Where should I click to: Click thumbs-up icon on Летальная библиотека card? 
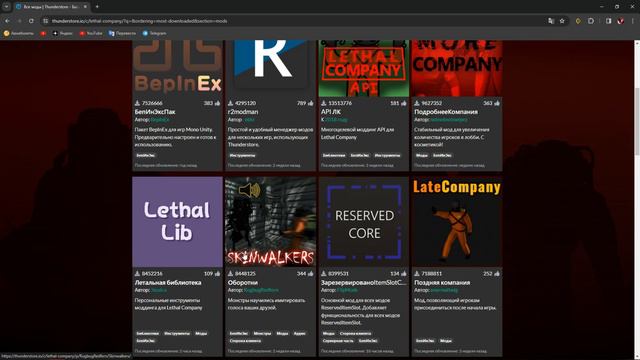click(217, 273)
